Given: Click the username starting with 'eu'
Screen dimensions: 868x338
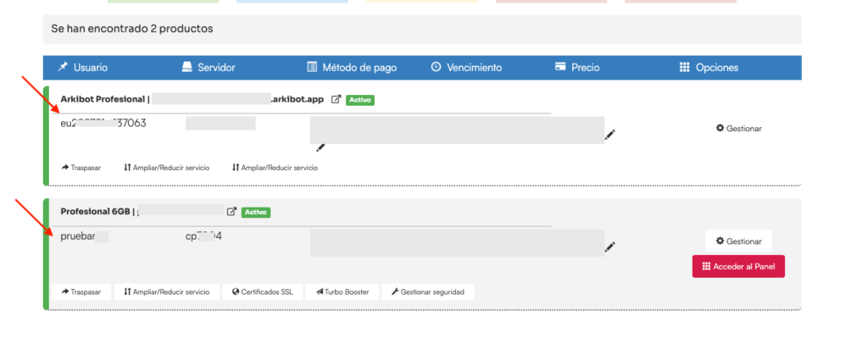Looking at the screenshot, I should (103, 124).
